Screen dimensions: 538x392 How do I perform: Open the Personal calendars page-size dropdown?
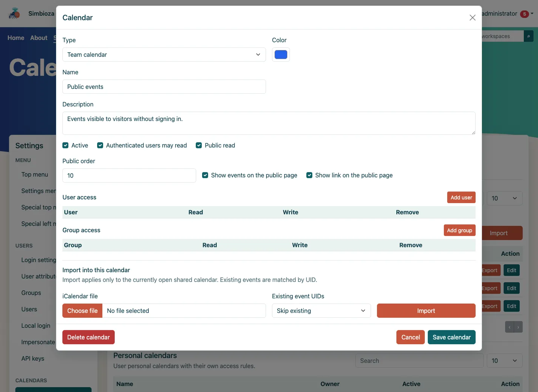click(504, 361)
